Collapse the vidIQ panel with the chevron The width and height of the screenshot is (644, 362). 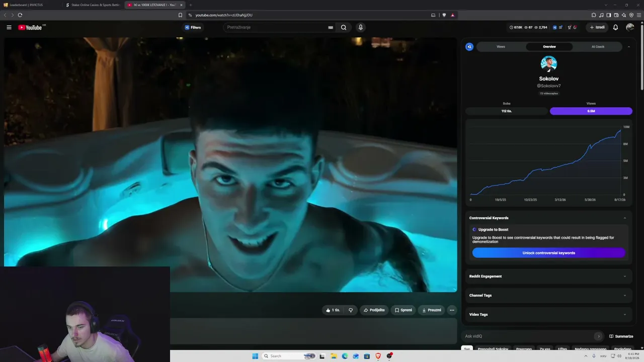click(x=628, y=47)
